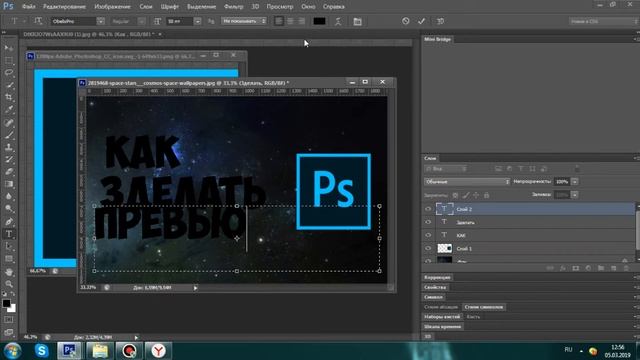The image size is (640, 360).
Task: Select the Pen tool
Action: click(x=9, y=222)
